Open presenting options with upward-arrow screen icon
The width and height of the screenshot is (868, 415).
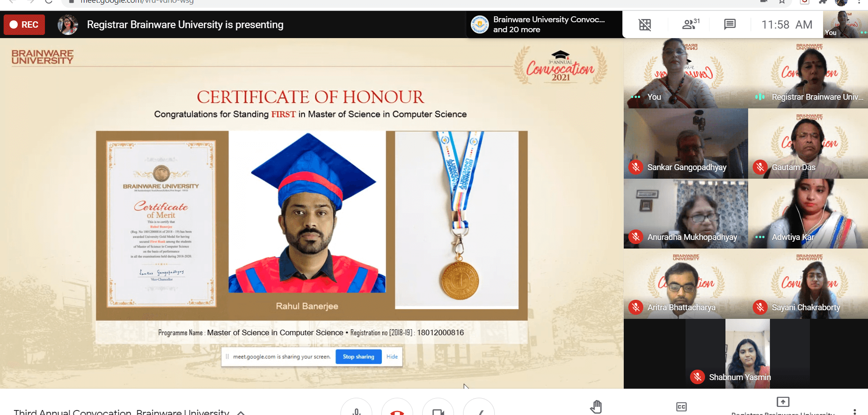click(783, 402)
